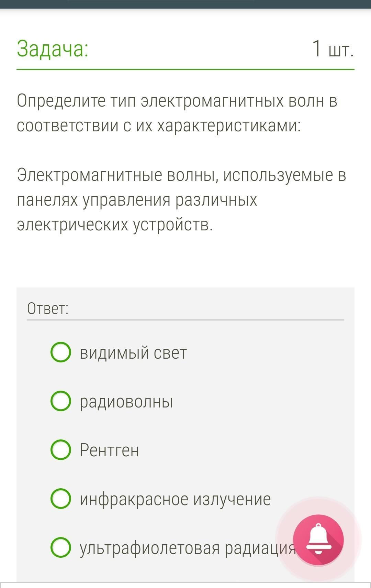Click the dark top header bar
This screenshot has height=588, width=371.
185,4
